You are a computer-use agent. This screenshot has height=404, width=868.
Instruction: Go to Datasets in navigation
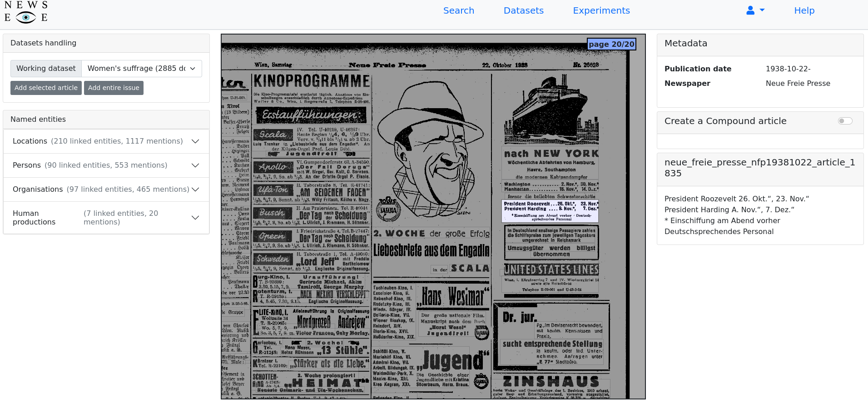[524, 10]
